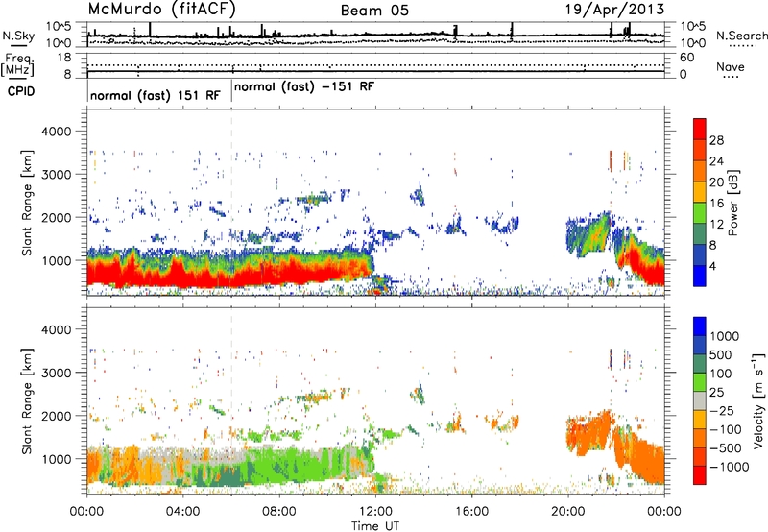Image resolution: width=768 pixels, height=532 pixels.
Task: Click the '20:00' time axis tick
Action: pyautogui.click(x=567, y=512)
